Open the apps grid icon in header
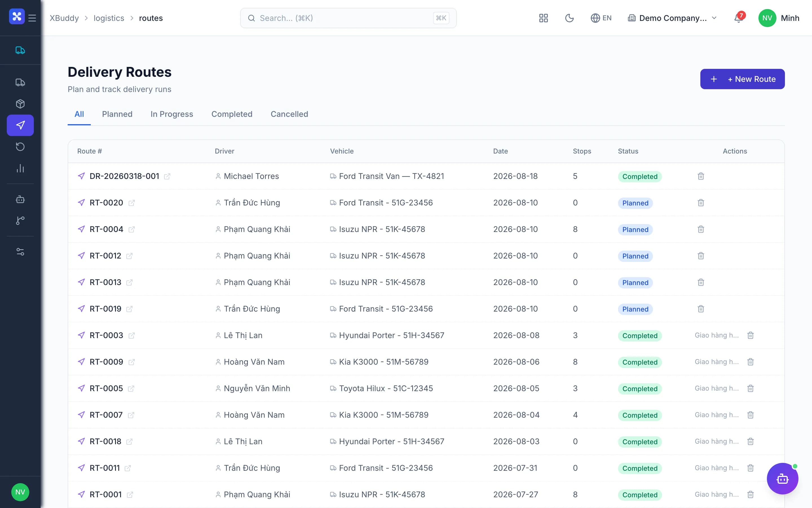Screen dimensions: 812x508 (x=544, y=18)
